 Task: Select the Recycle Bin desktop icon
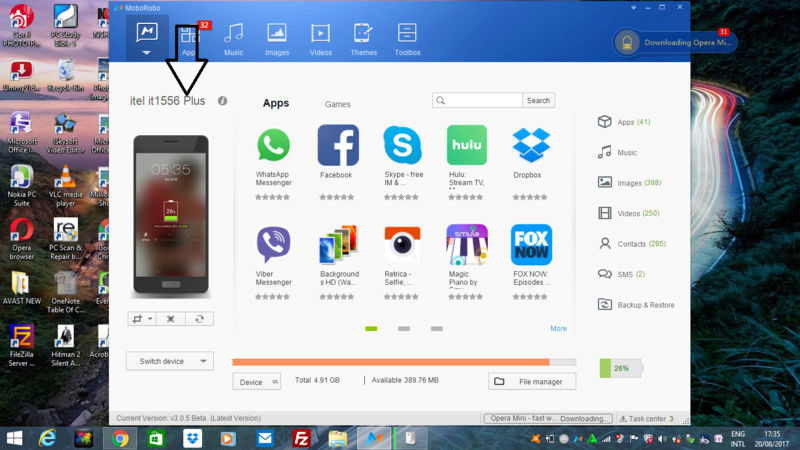65,74
